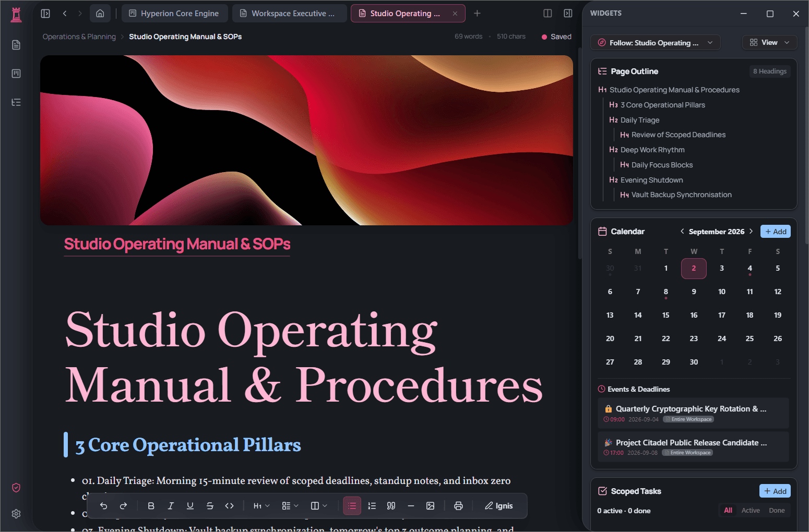Close the Studio Operating tab
This screenshot has width=809, height=532.
click(455, 14)
